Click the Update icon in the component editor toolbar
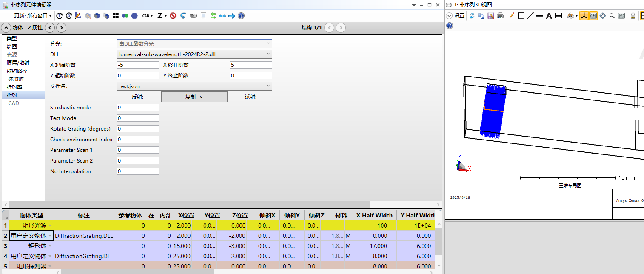The height and width of the screenshot is (274, 644). tap(60, 16)
